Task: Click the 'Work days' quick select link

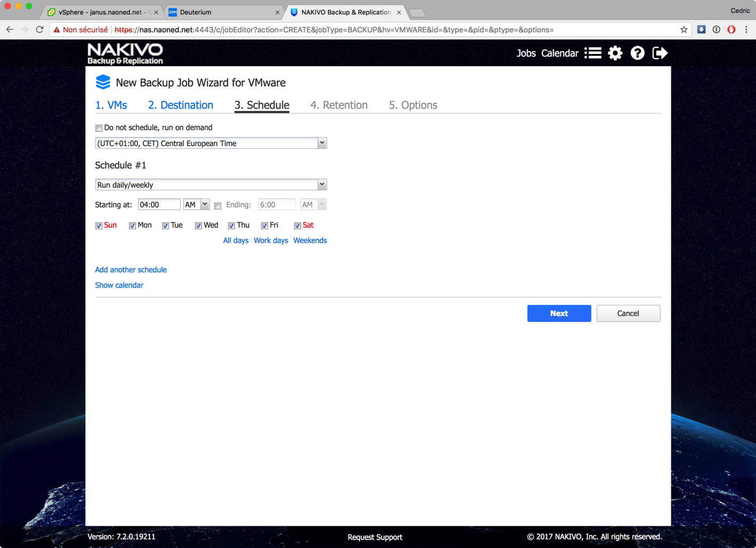Action: 271,240
